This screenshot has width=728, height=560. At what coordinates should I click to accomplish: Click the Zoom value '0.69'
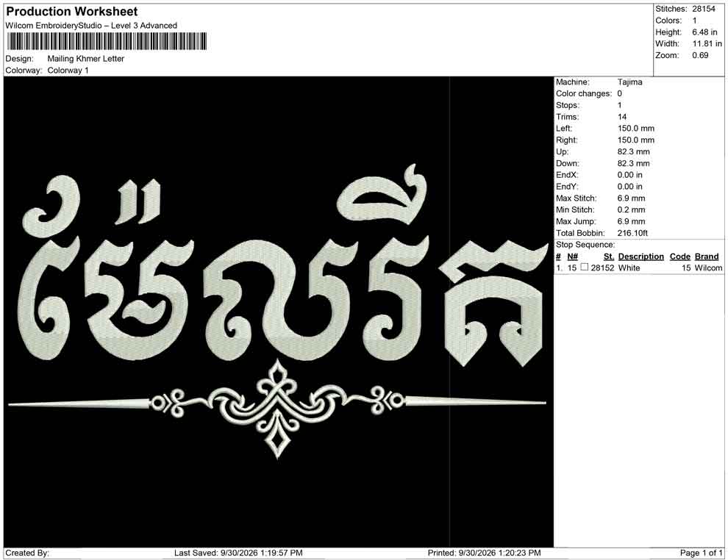[700, 55]
